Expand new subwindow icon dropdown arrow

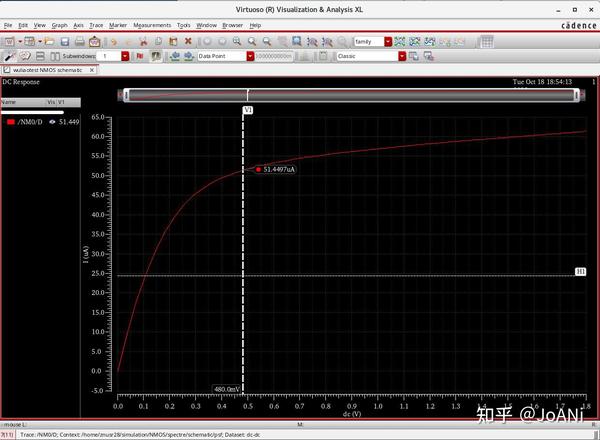point(40,41)
